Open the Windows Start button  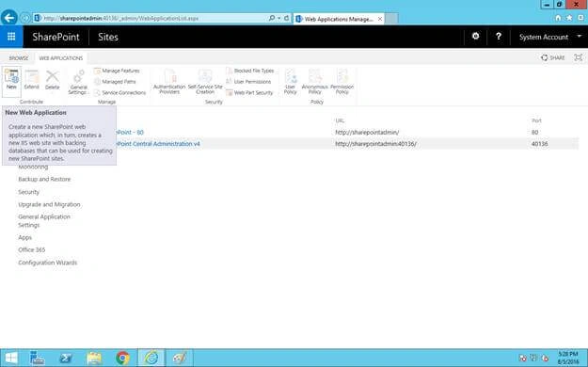click(x=11, y=358)
